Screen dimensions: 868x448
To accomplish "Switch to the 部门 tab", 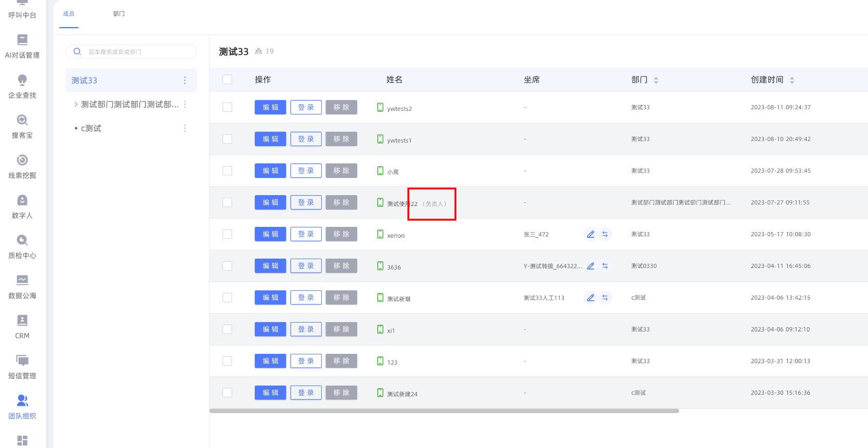I will (x=119, y=14).
